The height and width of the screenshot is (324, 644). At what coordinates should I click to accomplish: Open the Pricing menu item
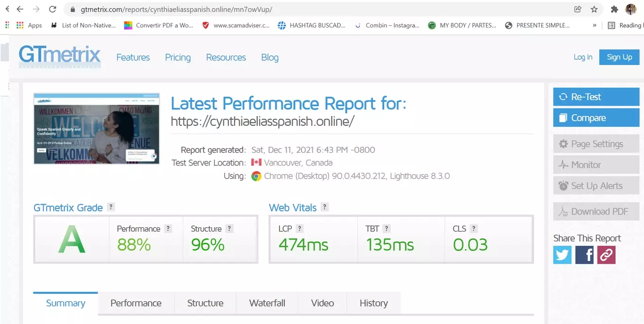pos(178,58)
